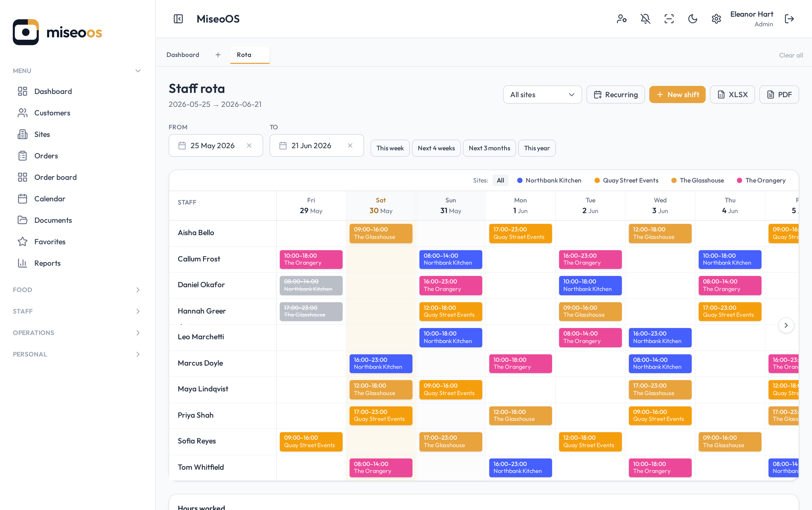Open the scan/fullscreen icon in header
The height and width of the screenshot is (510, 812).
[669, 19]
